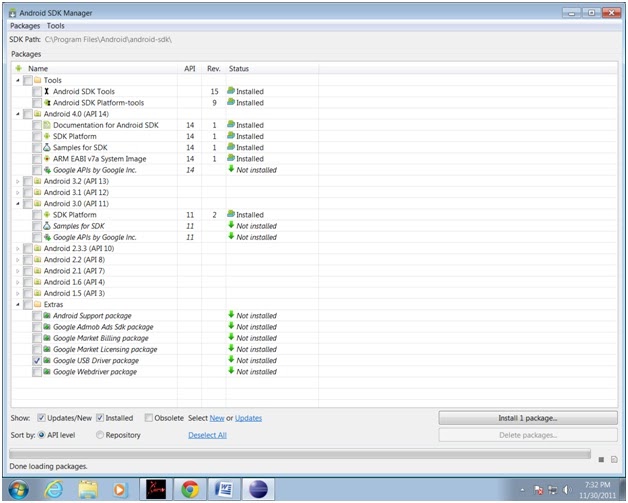Click the Status column header
Screen dimensions: 628x503
coord(272,69)
